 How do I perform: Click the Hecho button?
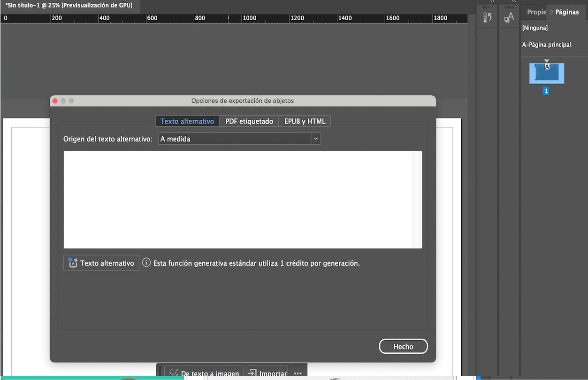click(x=403, y=346)
